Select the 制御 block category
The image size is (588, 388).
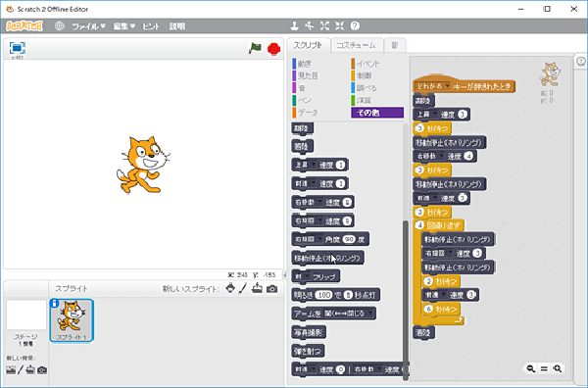[x=364, y=75]
